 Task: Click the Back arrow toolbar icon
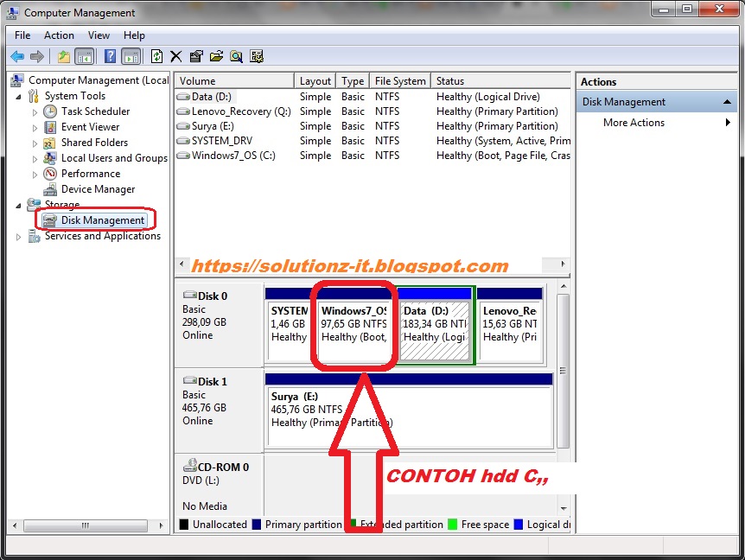17,57
